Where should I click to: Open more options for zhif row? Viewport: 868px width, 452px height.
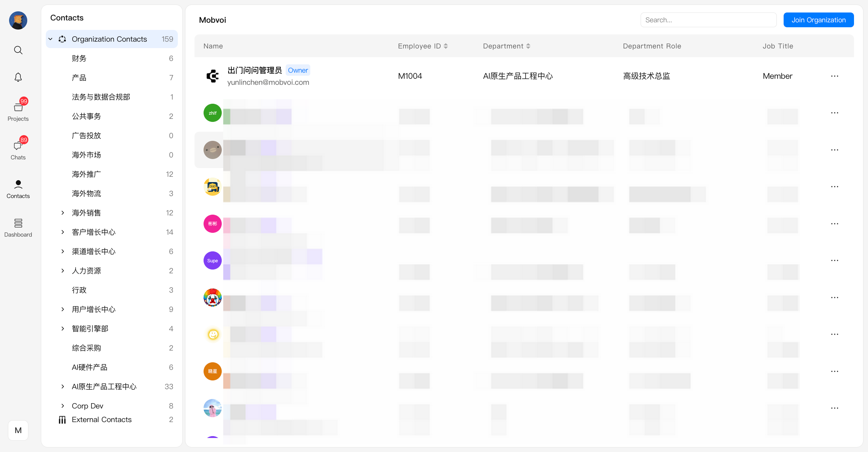point(835,113)
